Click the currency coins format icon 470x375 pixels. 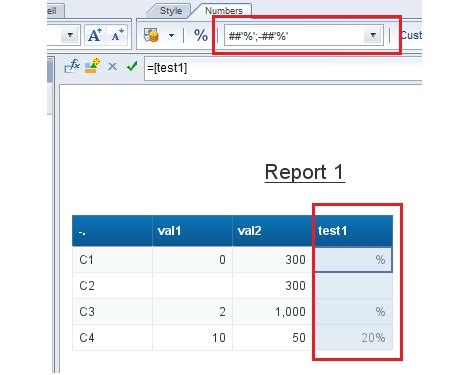[x=151, y=35]
